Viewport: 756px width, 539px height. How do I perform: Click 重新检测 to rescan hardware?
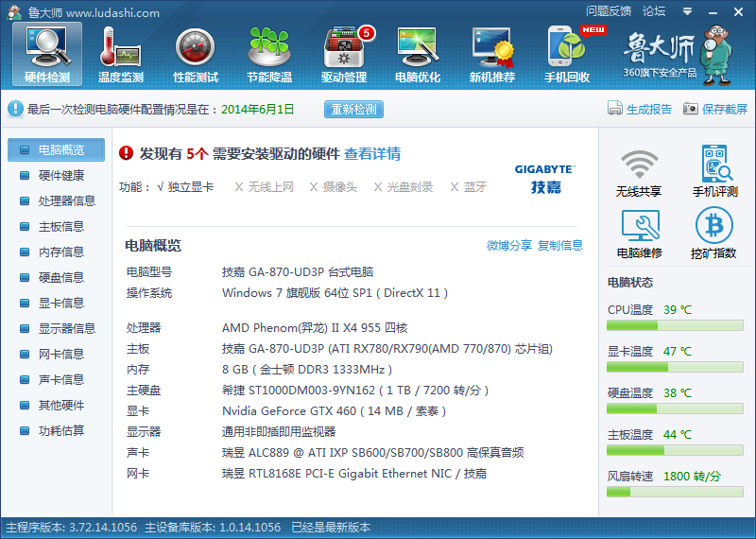[x=353, y=109]
